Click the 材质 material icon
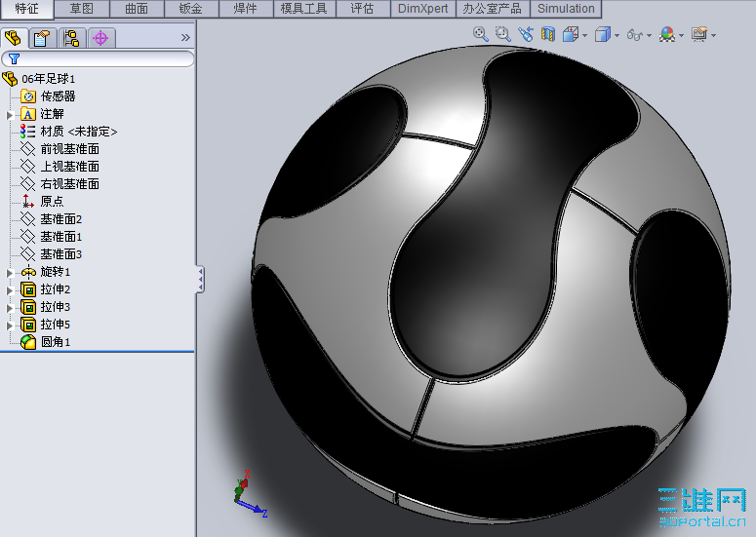Screen dimensions: 756x537 (x=28, y=132)
